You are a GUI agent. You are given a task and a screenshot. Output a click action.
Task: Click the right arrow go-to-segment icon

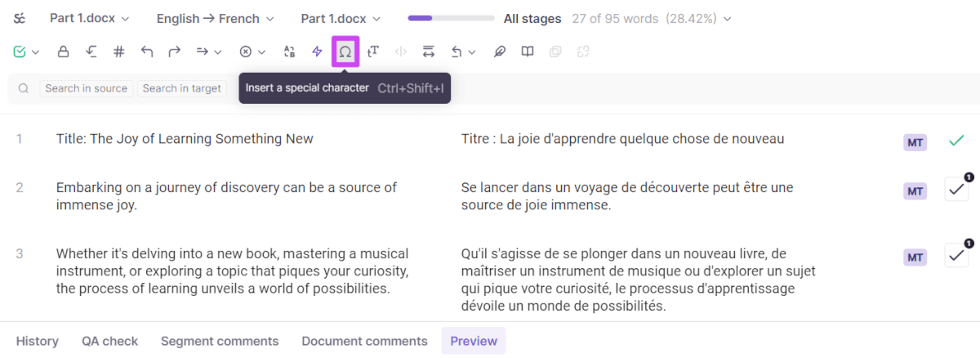coord(202,51)
